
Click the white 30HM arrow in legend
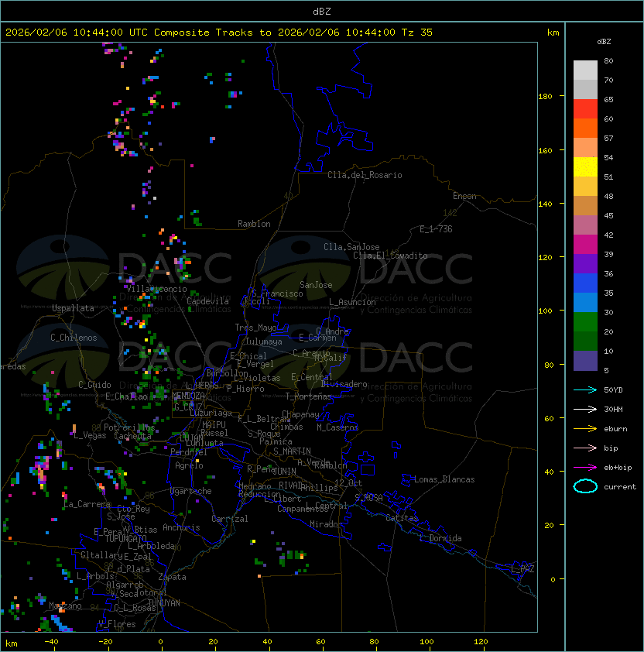[585, 409]
